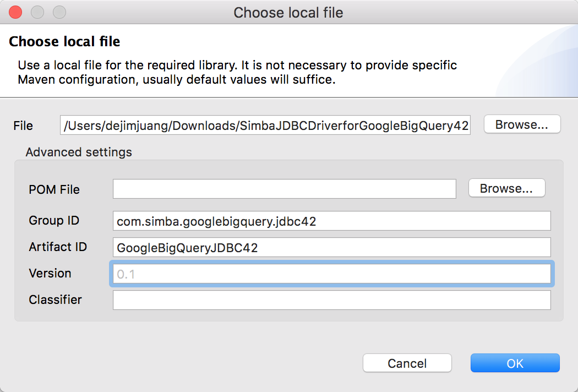Focus the Version field showing 0.1

tap(331, 274)
